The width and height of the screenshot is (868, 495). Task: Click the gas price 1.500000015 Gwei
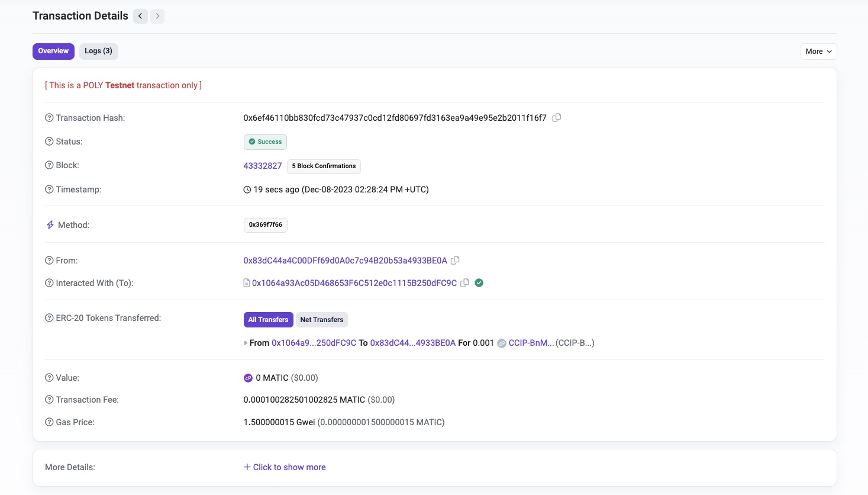279,422
